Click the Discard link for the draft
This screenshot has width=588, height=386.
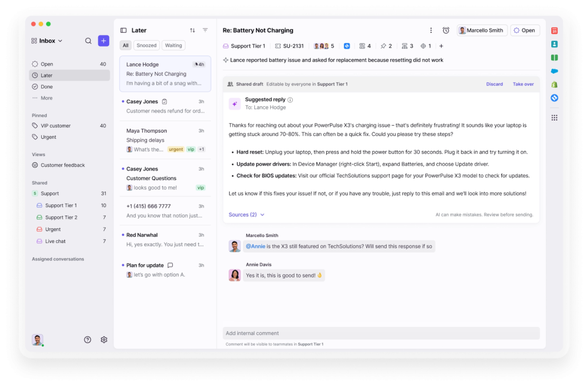tap(494, 84)
